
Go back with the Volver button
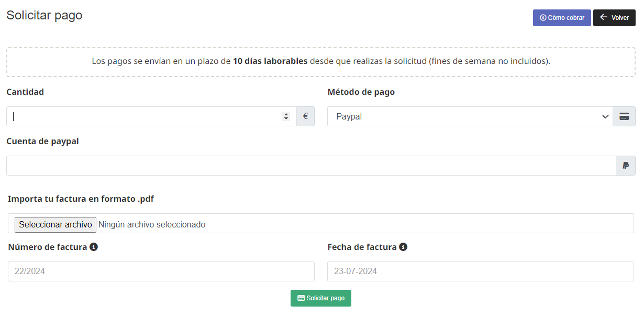point(614,17)
